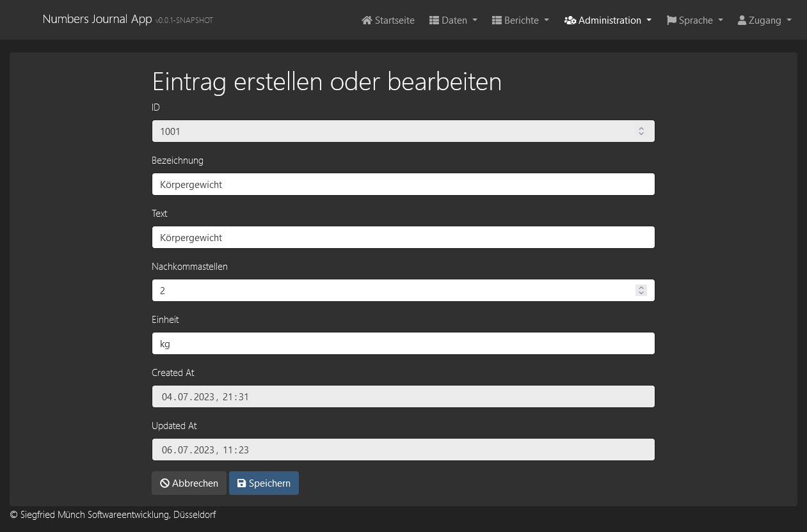
Task: Click the home icon beside Startseite
Action: click(x=367, y=20)
